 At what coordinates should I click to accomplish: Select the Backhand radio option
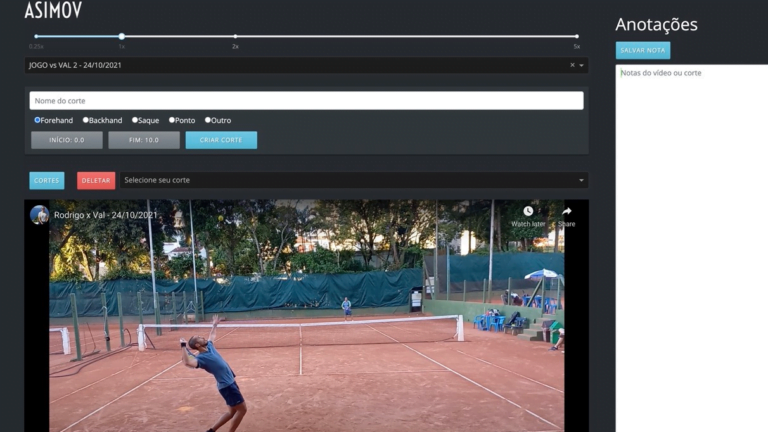point(86,120)
